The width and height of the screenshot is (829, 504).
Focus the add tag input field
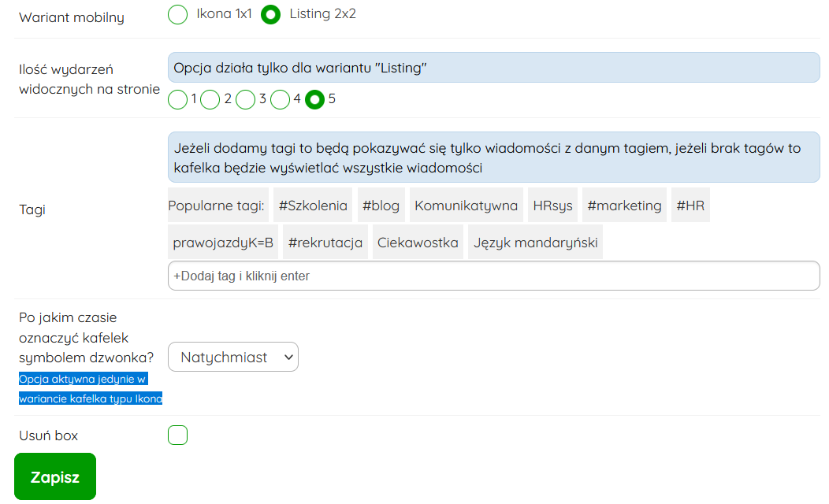coord(493,276)
